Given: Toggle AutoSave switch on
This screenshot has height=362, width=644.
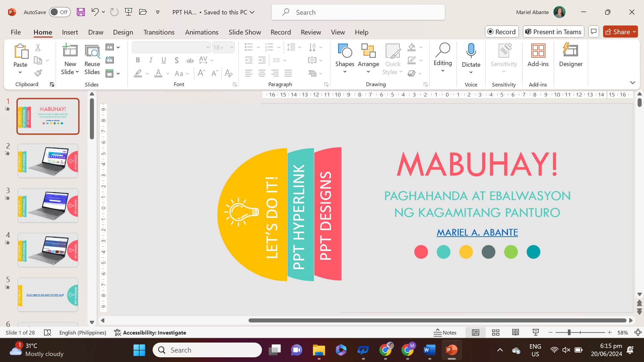Looking at the screenshot, I should click(x=60, y=12).
